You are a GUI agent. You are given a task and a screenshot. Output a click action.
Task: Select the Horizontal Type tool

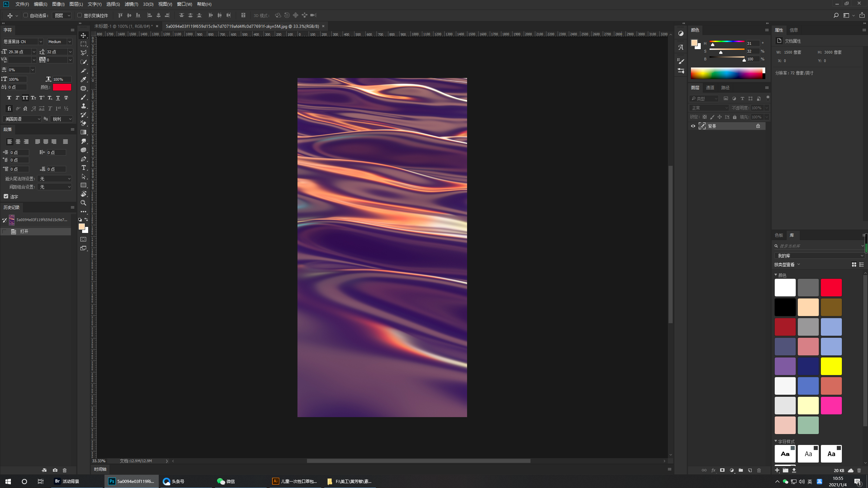point(83,168)
